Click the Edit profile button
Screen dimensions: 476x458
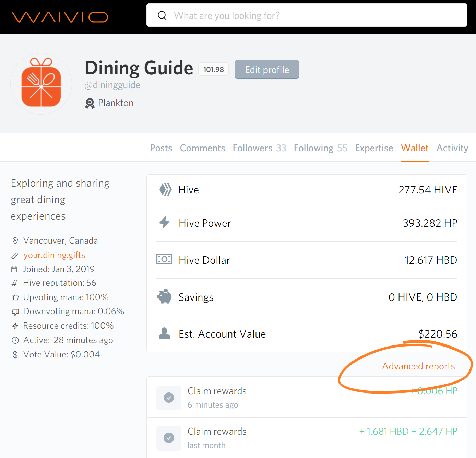267,69
